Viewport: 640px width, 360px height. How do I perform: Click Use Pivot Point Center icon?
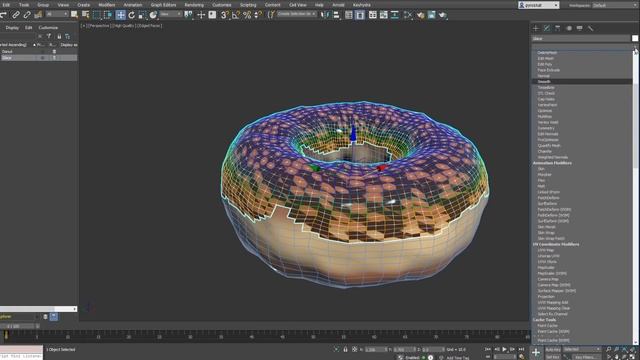(x=188, y=15)
